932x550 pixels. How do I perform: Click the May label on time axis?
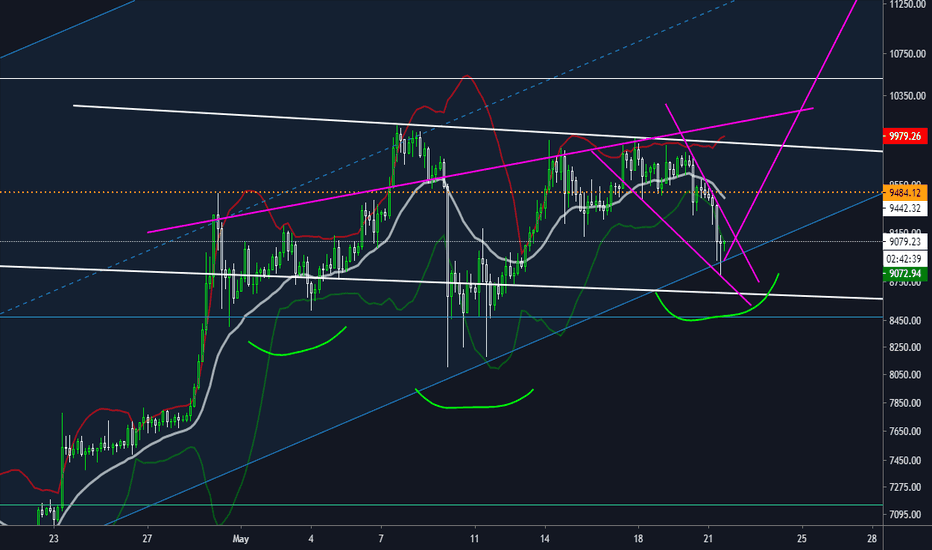241,539
